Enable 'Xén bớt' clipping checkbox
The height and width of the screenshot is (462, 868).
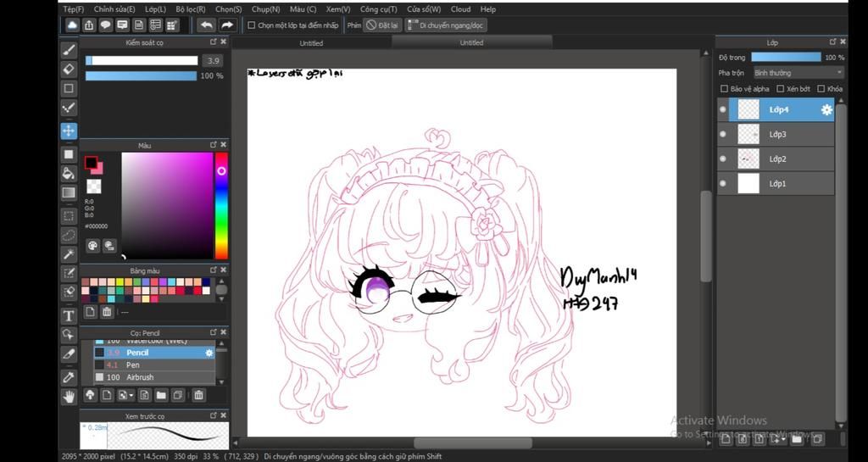point(781,88)
